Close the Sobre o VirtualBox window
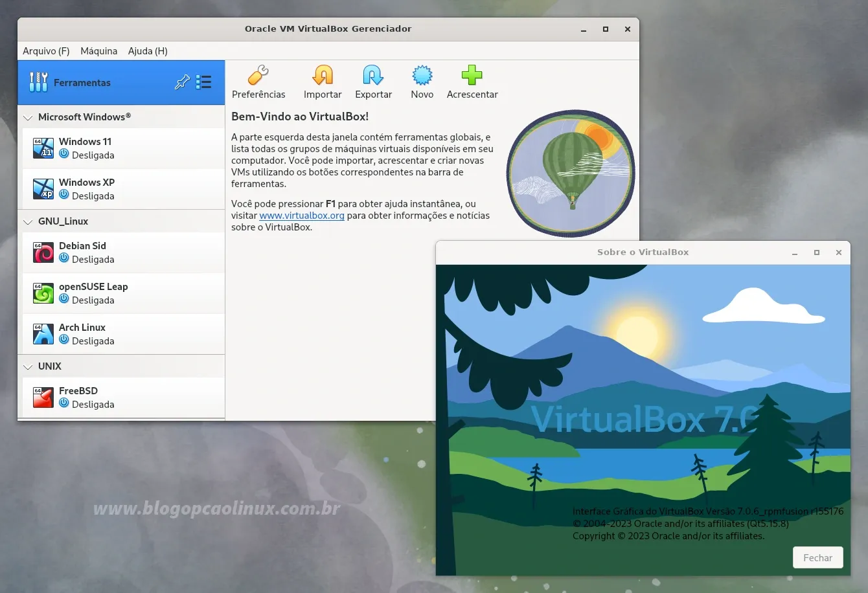Screen dimensions: 868x593 pos(839,252)
